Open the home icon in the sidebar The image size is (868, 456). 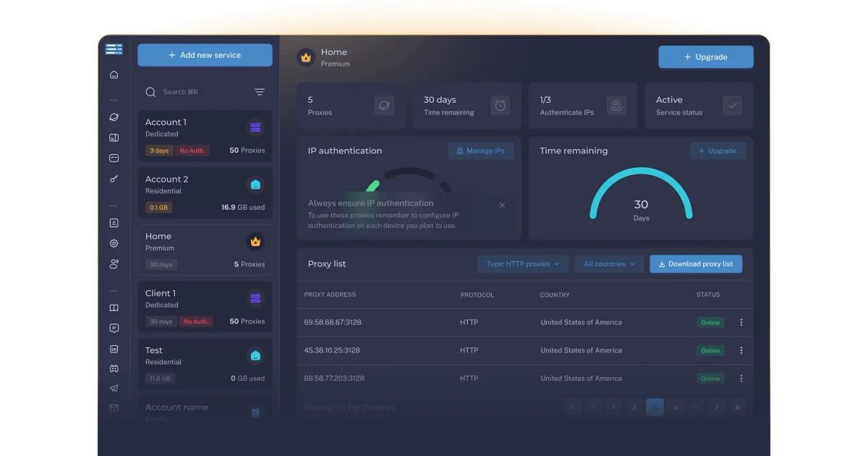pos(114,75)
